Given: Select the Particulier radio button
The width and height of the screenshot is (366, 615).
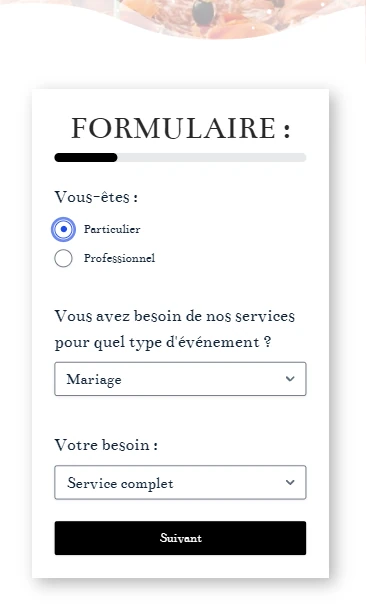Looking at the screenshot, I should coord(63,229).
